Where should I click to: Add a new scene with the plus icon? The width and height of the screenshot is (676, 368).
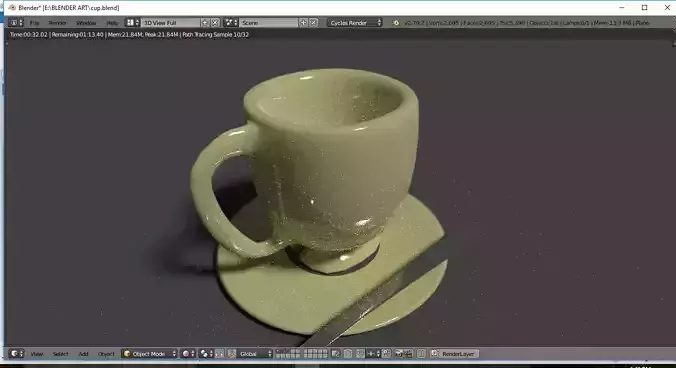point(304,23)
